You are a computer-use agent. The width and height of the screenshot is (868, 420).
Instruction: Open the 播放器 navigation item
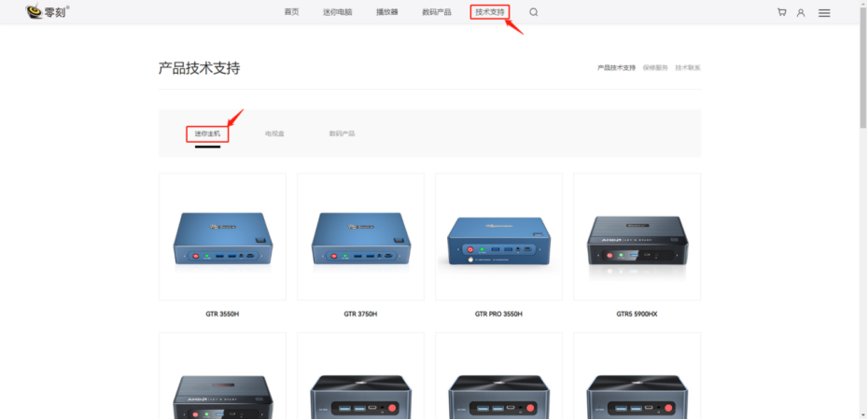pyautogui.click(x=387, y=12)
